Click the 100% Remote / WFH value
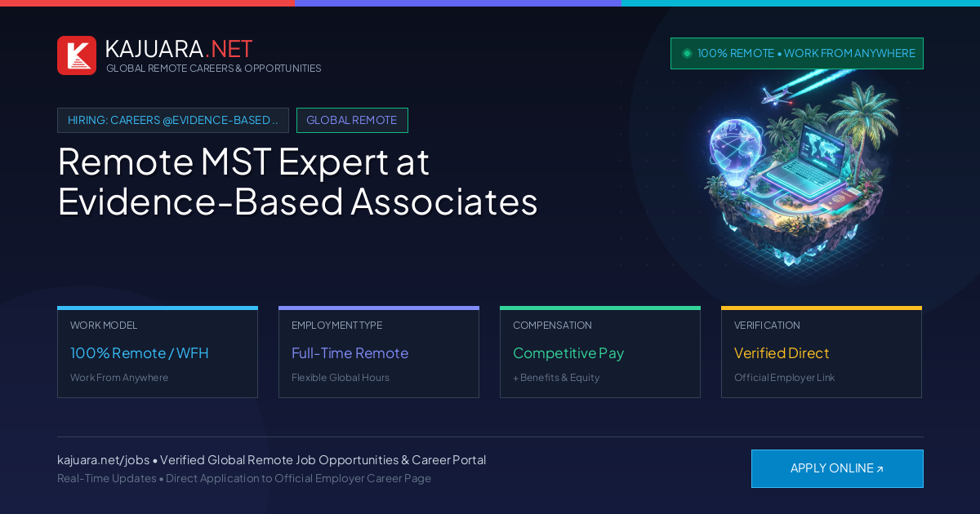This screenshot has width=980, height=514. (x=140, y=353)
